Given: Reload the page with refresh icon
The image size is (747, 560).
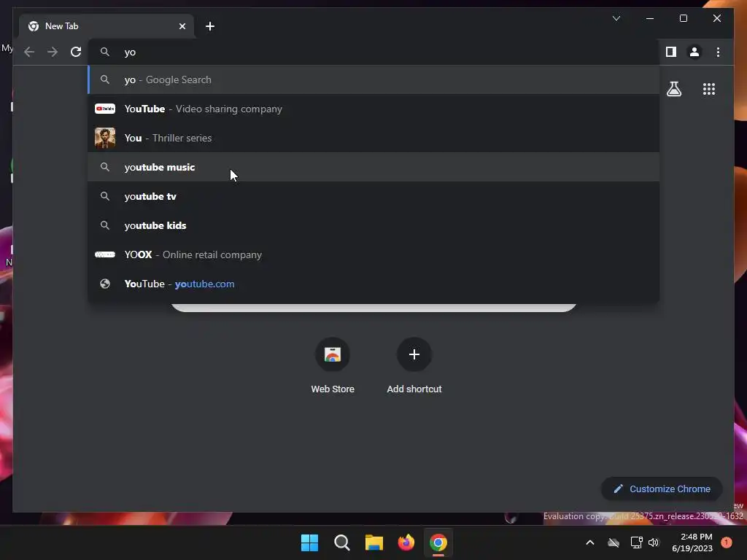Looking at the screenshot, I should point(76,52).
